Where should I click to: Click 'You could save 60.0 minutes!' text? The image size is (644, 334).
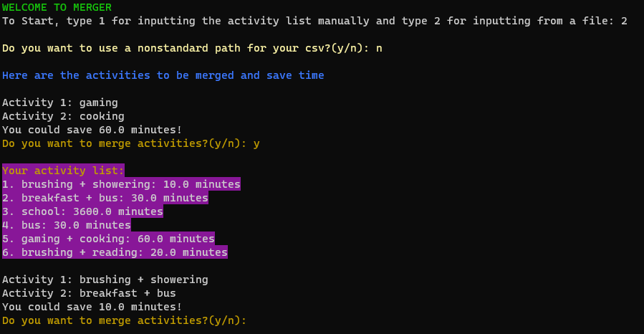click(x=92, y=130)
